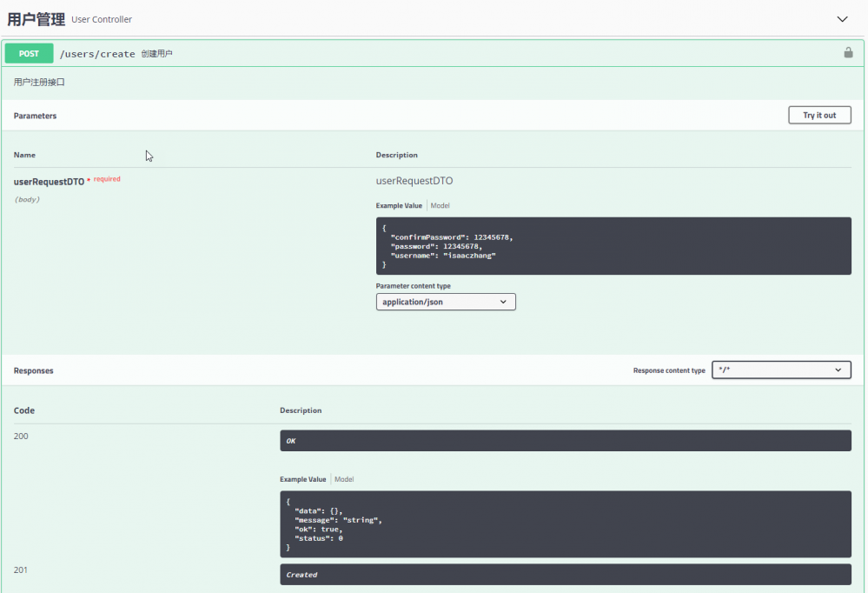Click the unlocked padlock authorization icon
The height and width of the screenshot is (593, 868).
[x=847, y=52]
